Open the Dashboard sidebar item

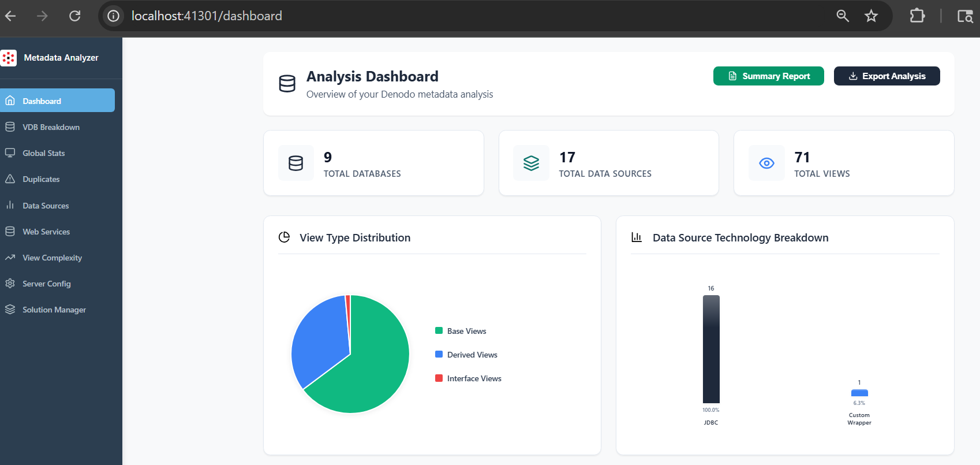57,101
